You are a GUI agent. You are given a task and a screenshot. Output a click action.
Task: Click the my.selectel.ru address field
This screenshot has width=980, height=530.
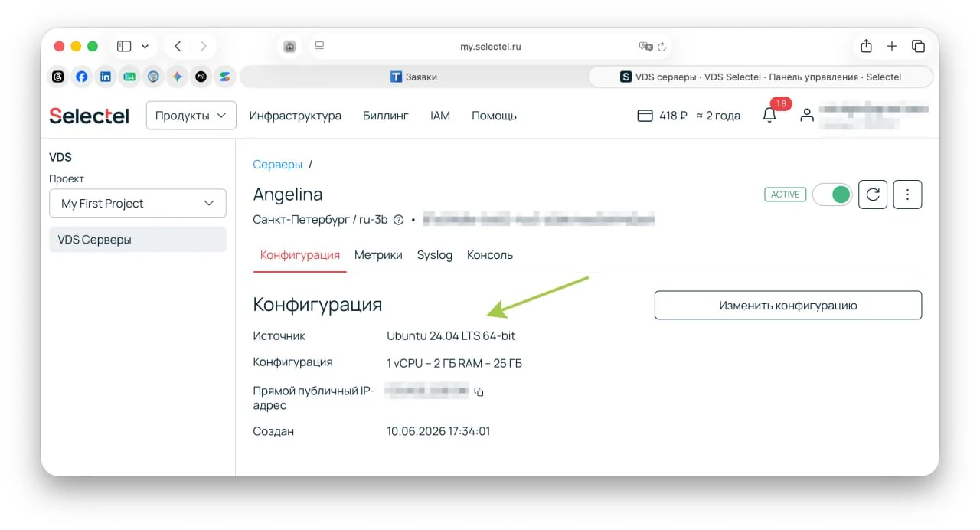pyautogui.click(x=490, y=46)
